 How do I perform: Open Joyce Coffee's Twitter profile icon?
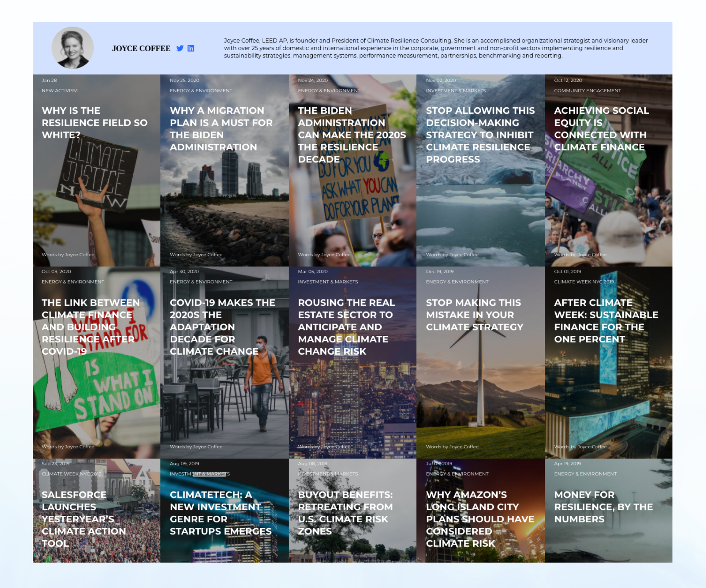(x=180, y=48)
